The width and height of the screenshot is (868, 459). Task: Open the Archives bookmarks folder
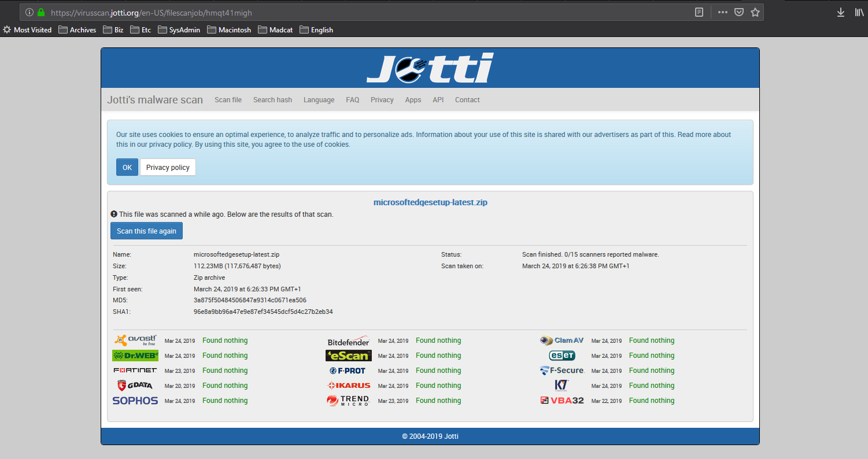click(77, 29)
